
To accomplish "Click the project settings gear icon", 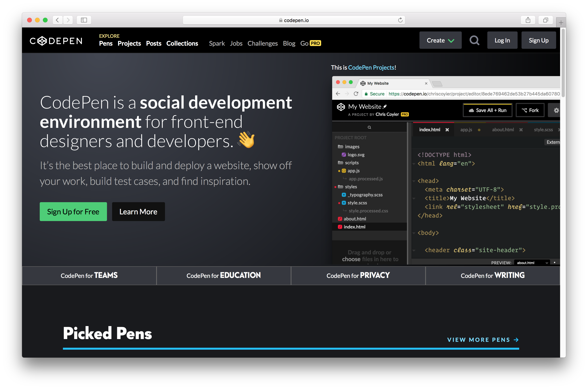I will click(556, 110).
